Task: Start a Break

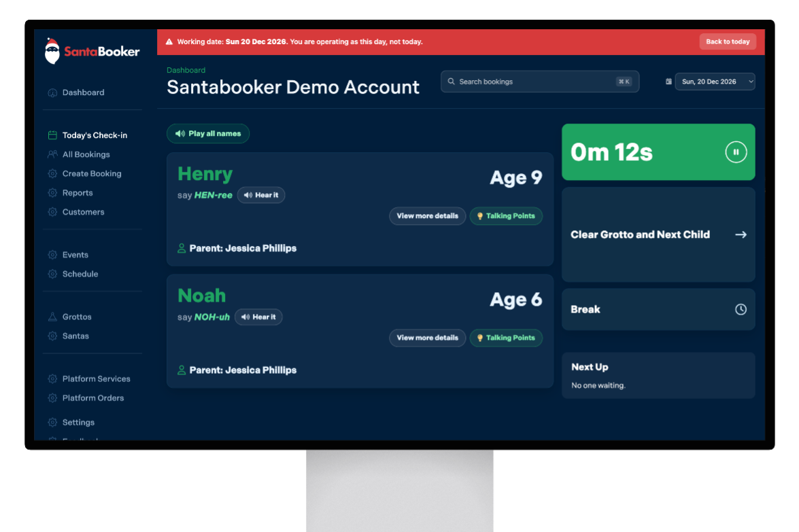Action: (x=658, y=310)
